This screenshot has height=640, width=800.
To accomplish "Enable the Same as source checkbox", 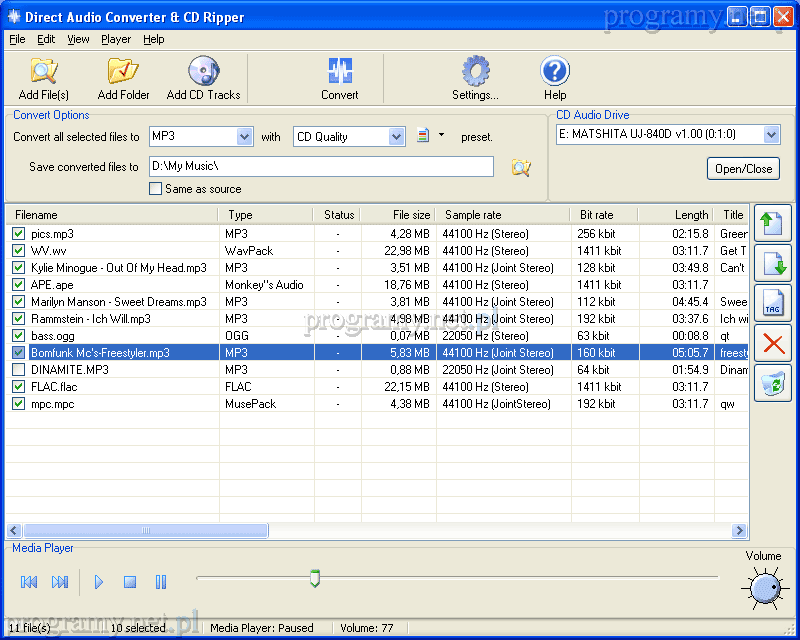I will pyautogui.click(x=155, y=189).
